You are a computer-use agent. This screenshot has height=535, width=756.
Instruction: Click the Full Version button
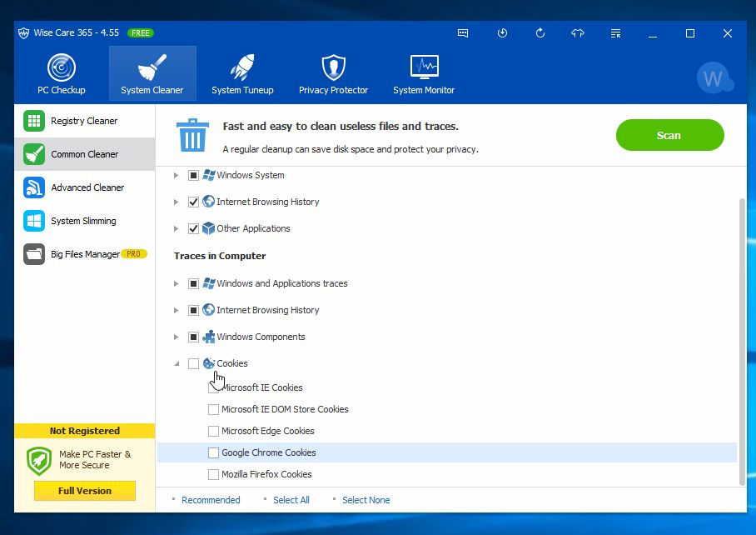(x=85, y=491)
